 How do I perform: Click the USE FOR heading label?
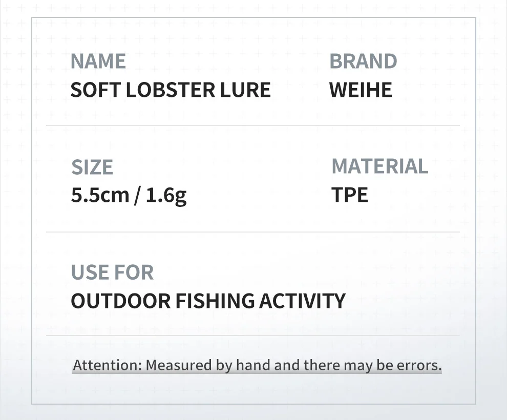click(x=112, y=272)
